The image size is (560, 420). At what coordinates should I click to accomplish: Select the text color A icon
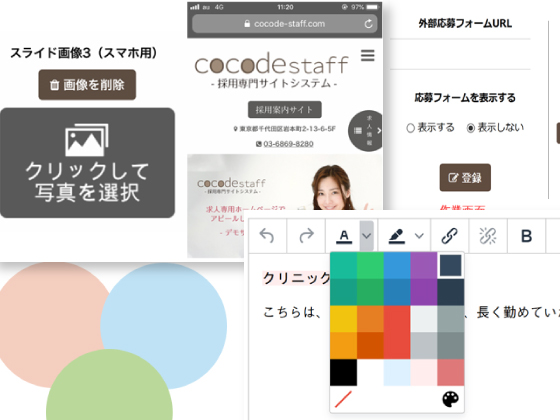click(x=344, y=236)
